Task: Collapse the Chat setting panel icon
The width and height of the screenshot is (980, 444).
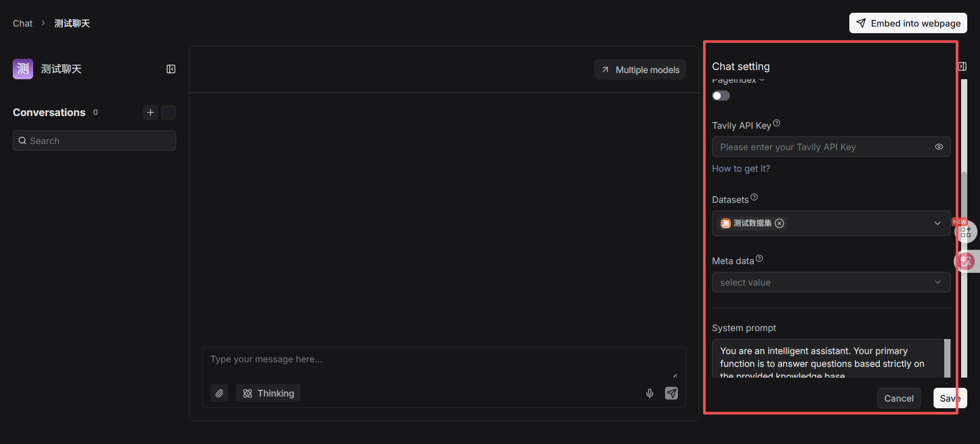Action: 962,66
